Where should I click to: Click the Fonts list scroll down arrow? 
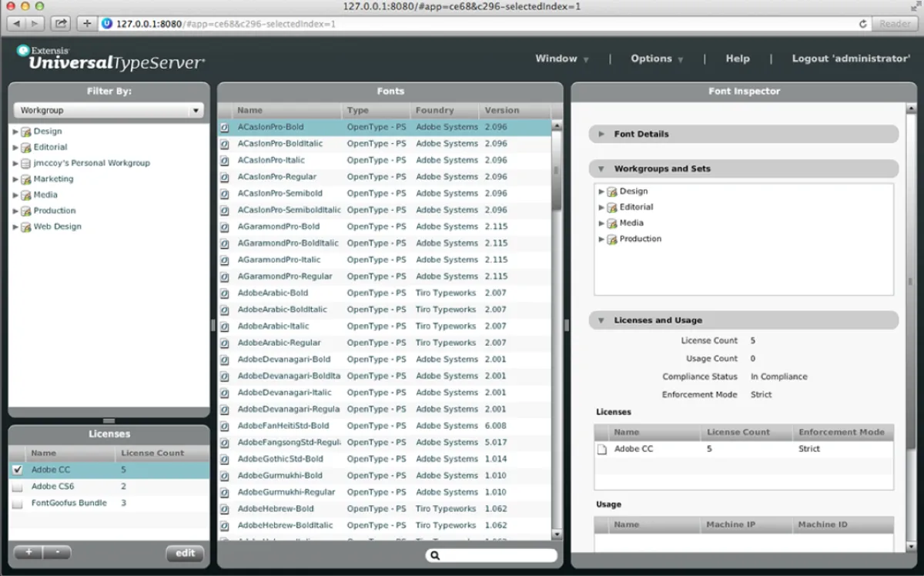[x=557, y=534]
